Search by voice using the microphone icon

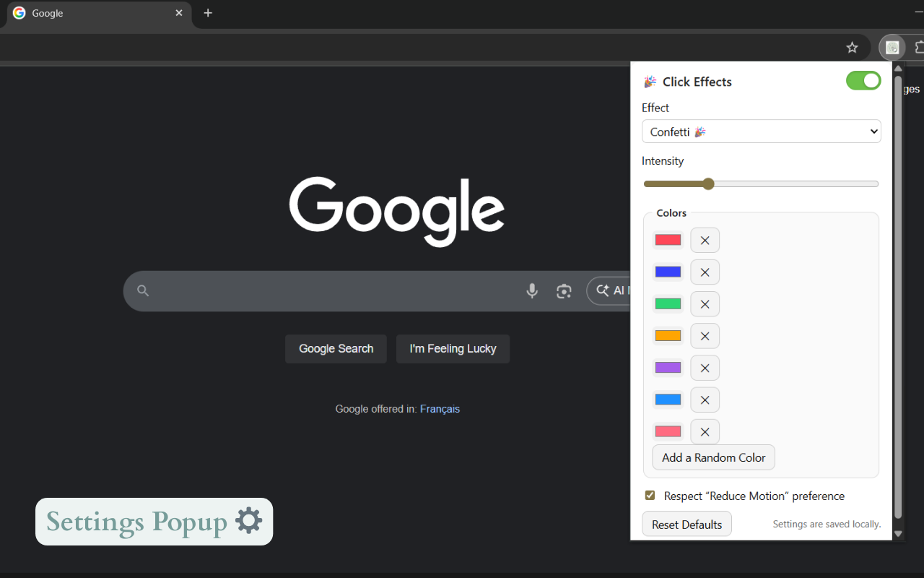click(x=532, y=291)
